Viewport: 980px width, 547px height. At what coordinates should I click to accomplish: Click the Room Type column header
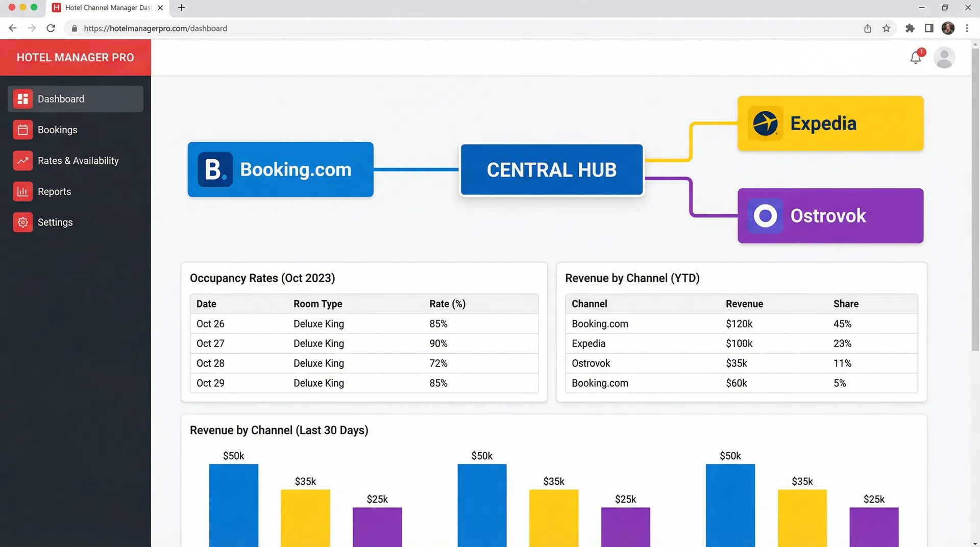click(x=318, y=304)
